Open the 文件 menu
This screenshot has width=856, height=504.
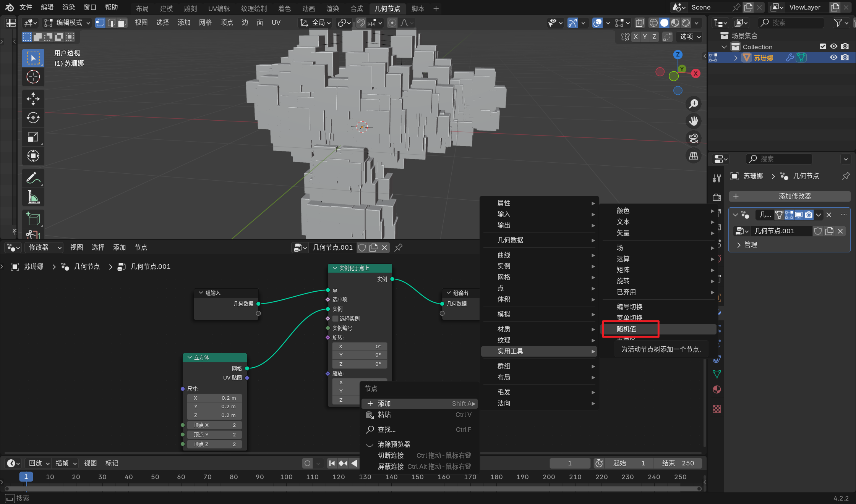(26, 8)
